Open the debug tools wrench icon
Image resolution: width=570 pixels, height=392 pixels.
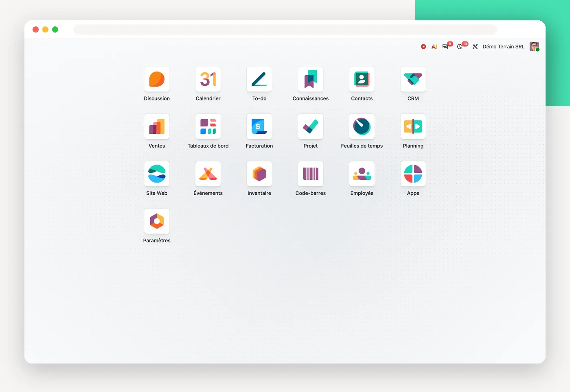tap(475, 47)
